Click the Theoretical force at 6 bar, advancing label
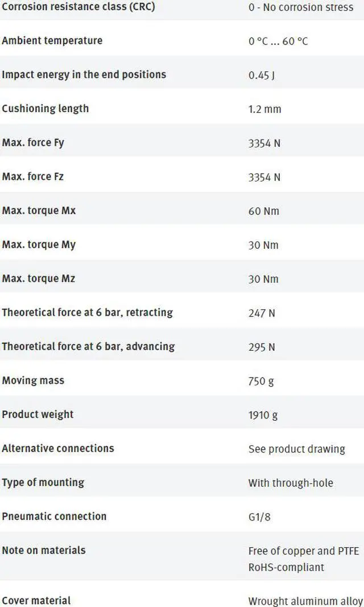364x607 pixels. coord(88,346)
